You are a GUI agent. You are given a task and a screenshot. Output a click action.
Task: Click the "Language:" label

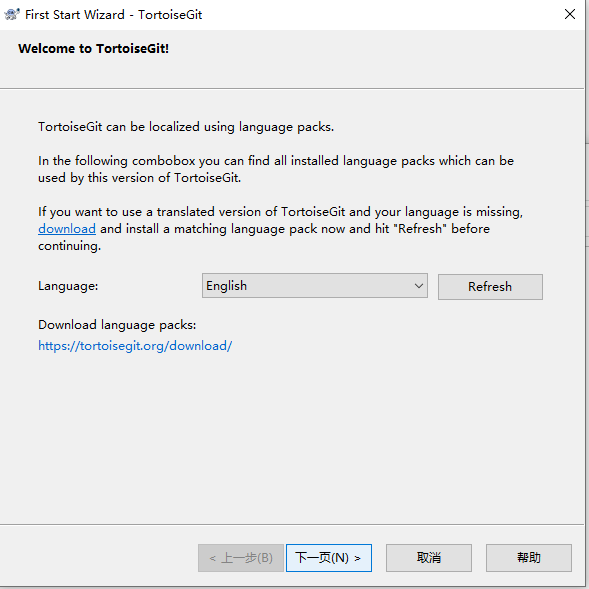(x=68, y=286)
